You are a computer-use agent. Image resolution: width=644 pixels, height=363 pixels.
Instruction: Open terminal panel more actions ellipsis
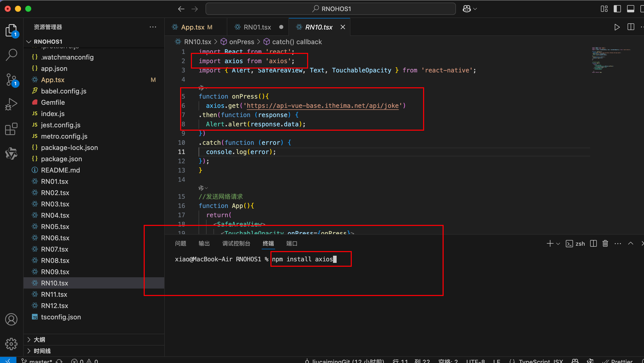pos(618,243)
